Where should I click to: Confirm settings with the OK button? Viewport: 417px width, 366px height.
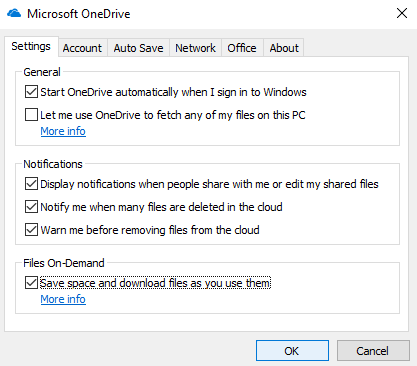[292, 351]
